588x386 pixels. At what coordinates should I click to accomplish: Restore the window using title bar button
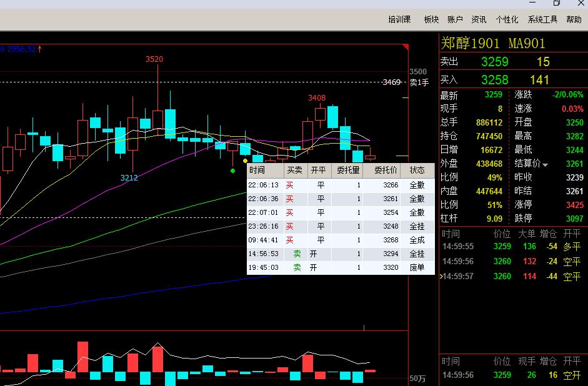(x=557, y=4)
